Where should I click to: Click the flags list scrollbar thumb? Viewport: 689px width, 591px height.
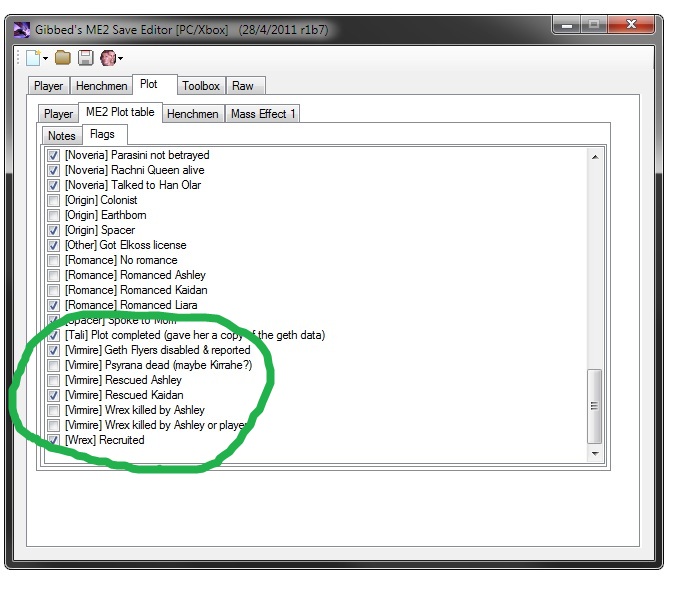[595, 406]
